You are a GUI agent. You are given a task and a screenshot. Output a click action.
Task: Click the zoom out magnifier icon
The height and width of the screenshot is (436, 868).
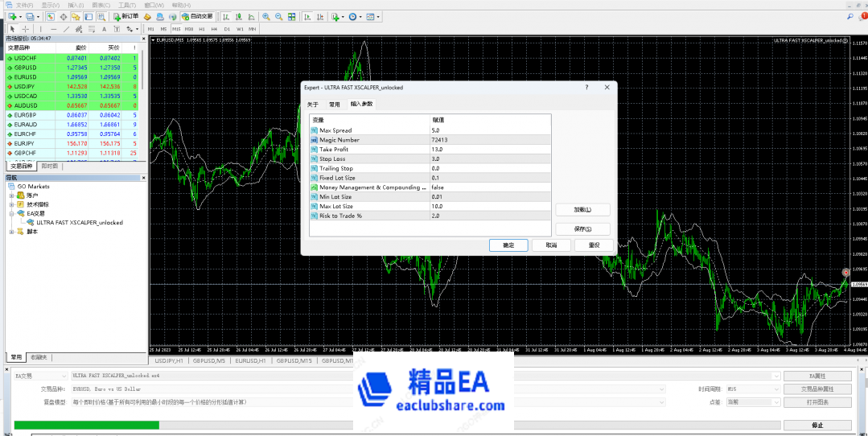(278, 16)
